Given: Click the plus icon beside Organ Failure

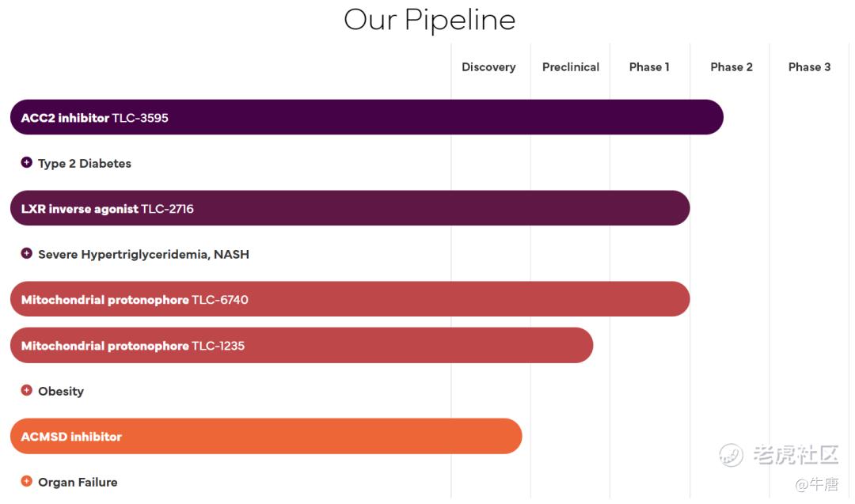Looking at the screenshot, I should coord(27,482).
